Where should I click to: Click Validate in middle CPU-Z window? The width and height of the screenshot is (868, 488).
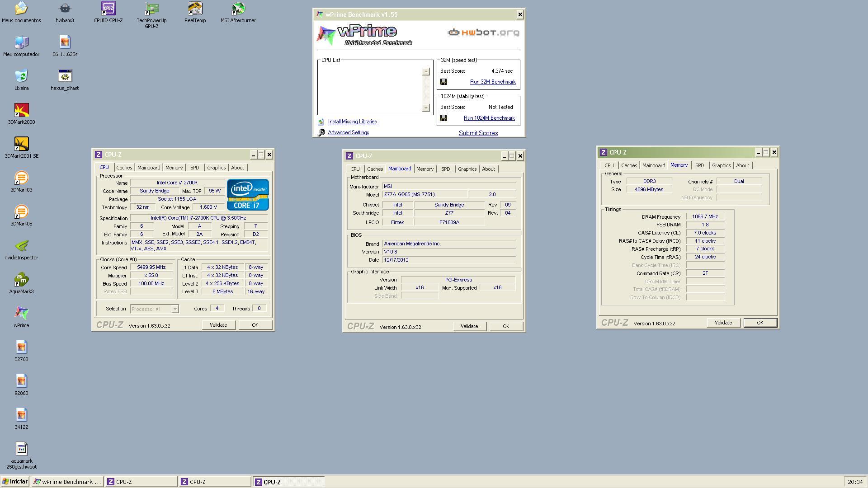tap(469, 326)
